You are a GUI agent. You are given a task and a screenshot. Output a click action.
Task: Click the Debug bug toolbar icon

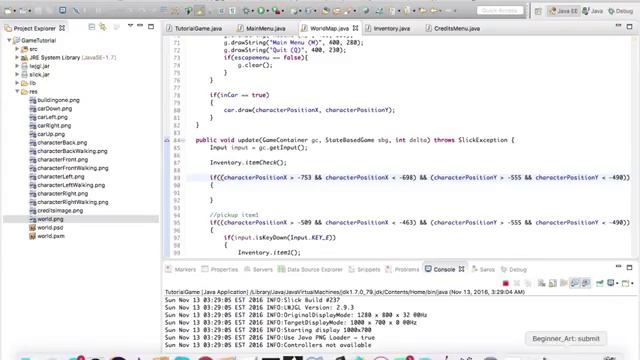pyautogui.click(x=246, y=11)
